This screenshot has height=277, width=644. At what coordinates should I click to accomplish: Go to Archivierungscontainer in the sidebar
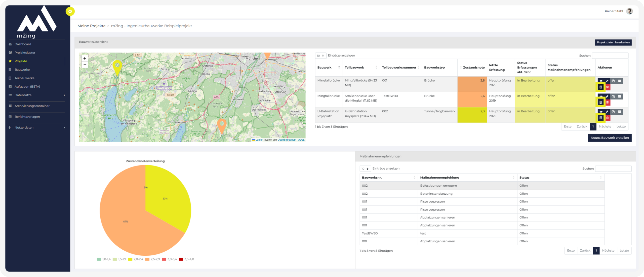(x=32, y=106)
